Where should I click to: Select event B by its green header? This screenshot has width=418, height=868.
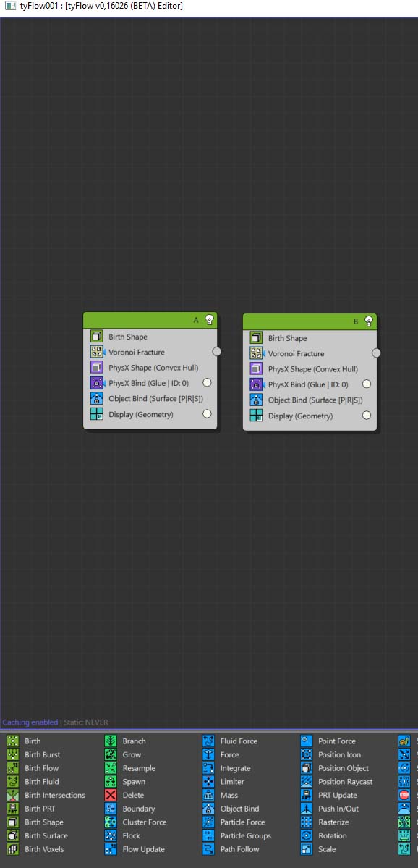(310, 321)
